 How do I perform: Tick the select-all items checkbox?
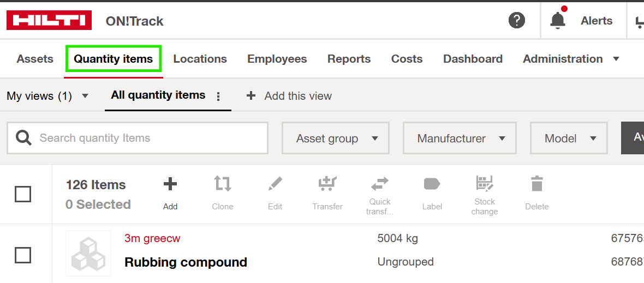23,194
